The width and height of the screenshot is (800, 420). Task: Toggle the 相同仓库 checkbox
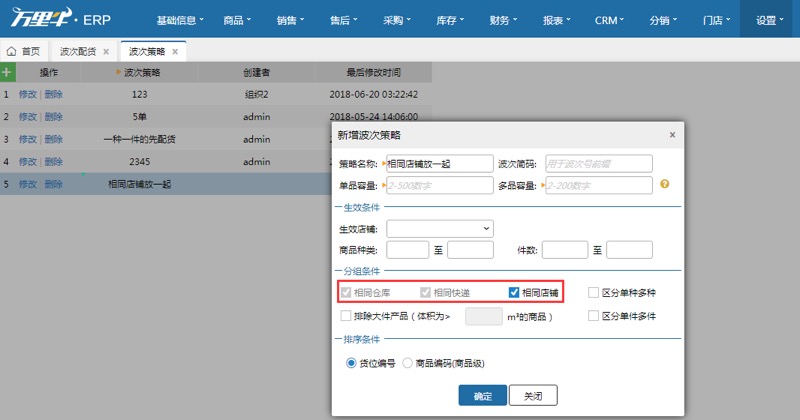coord(346,292)
